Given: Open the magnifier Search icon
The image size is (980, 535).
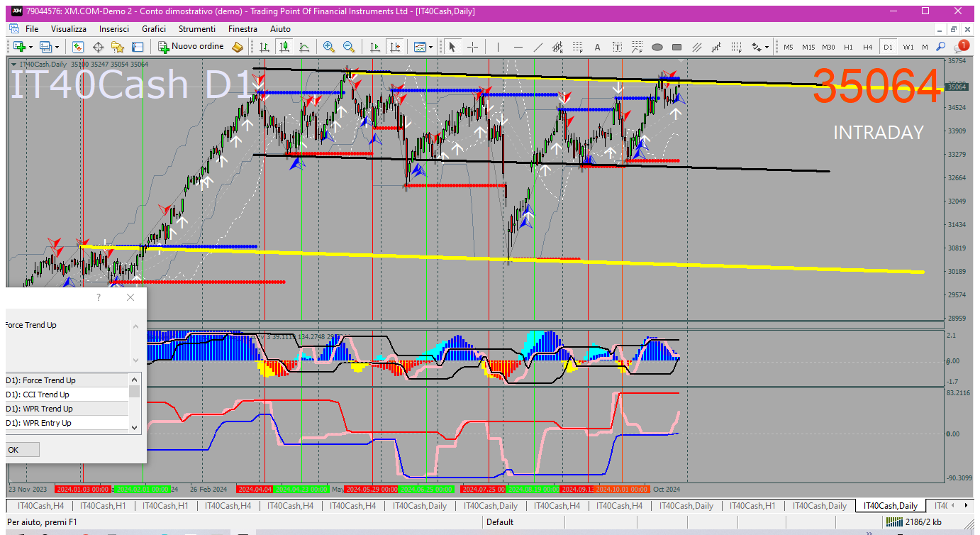Looking at the screenshot, I should (941, 47).
